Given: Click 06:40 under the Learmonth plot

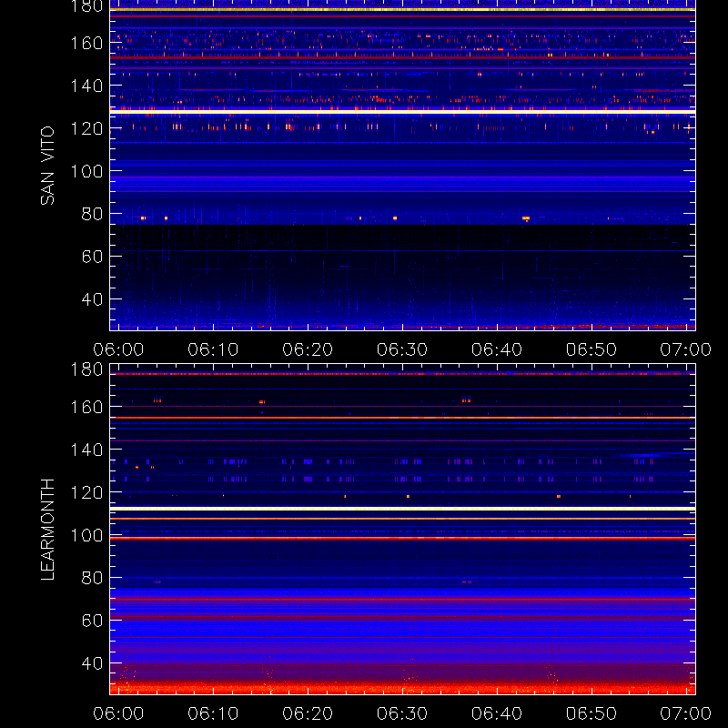Looking at the screenshot, I should tap(497, 713).
